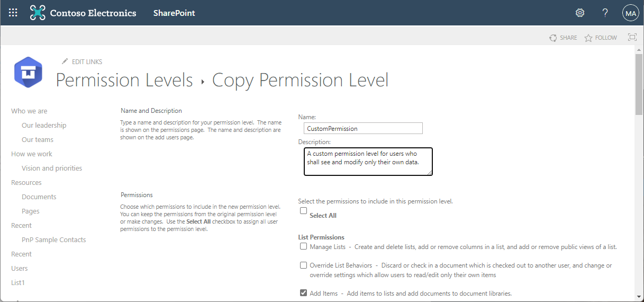Go to Documents in the left navigation

[39, 197]
